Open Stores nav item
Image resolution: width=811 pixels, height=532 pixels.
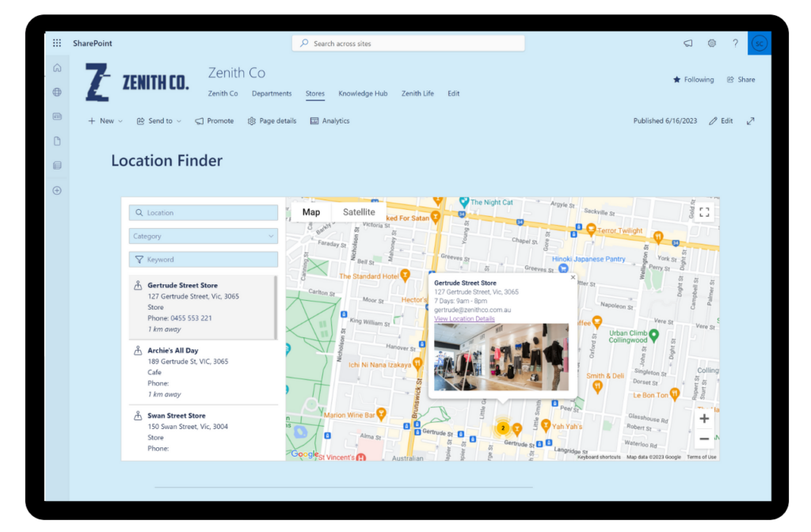click(x=315, y=93)
